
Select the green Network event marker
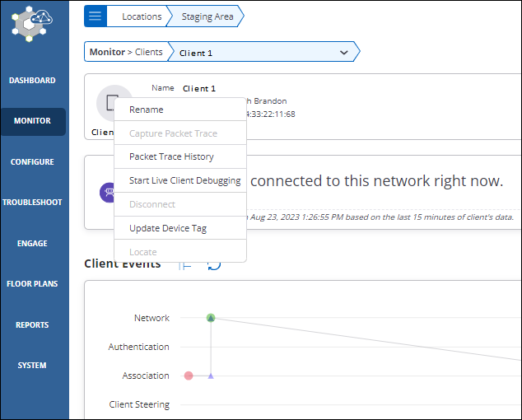[x=211, y=318]
